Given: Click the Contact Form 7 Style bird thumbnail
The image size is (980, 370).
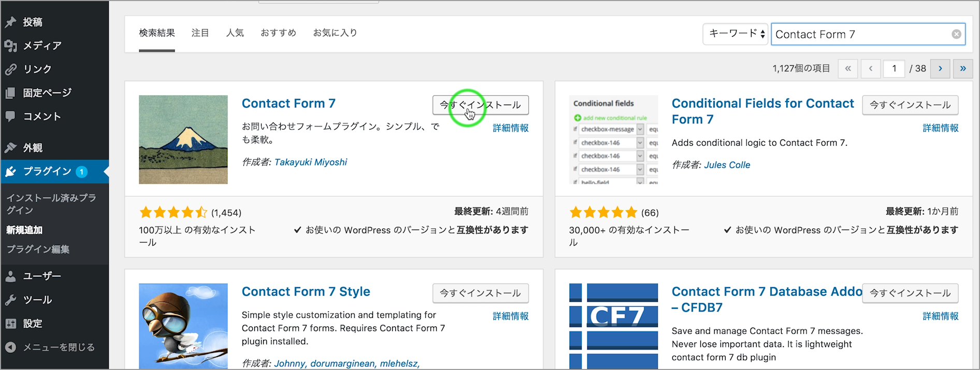Looking at the screenshot, I should (x=183, y=326).
